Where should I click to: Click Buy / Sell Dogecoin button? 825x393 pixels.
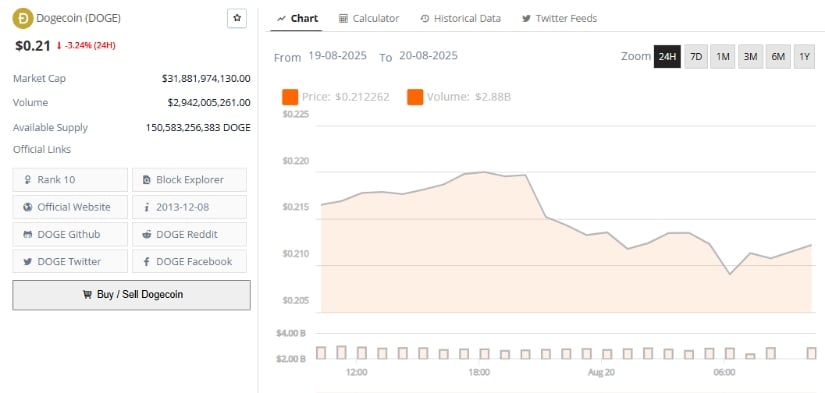[132, 295]
